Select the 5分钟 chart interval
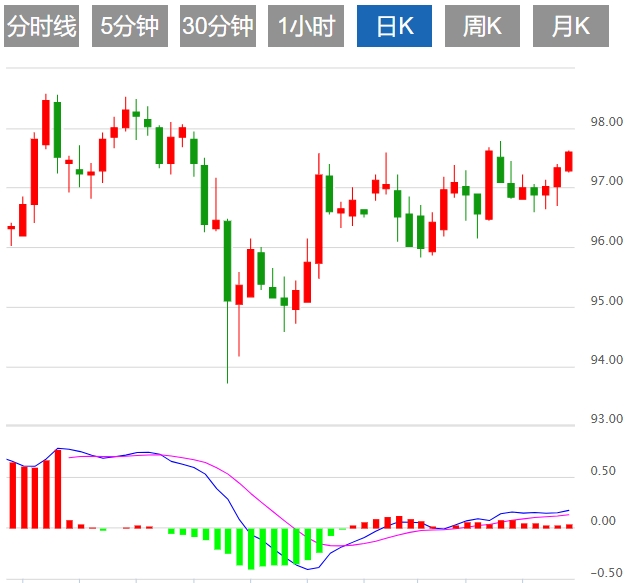Screen dimensions: 637x583 [x=130, y=26]
